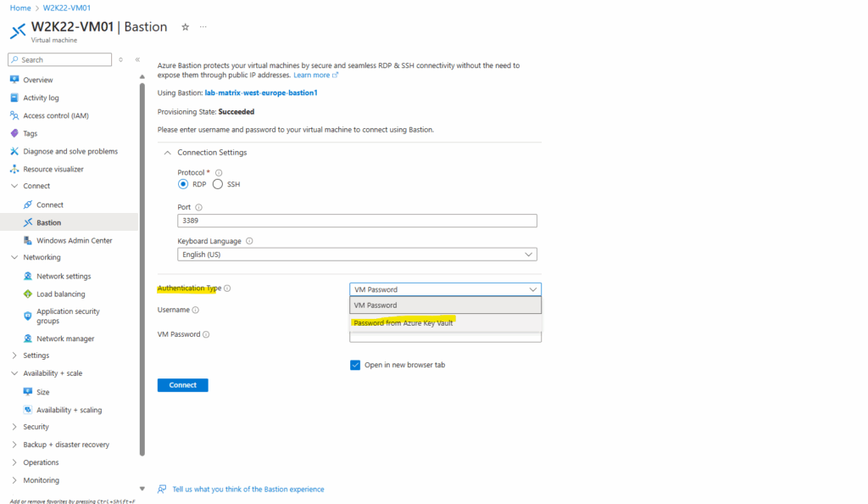Image resolution: width=868 pixels, height=504 pixels.
Task: Open the lab-matrix-west-europe-bastion1 link
Action: 261,92
